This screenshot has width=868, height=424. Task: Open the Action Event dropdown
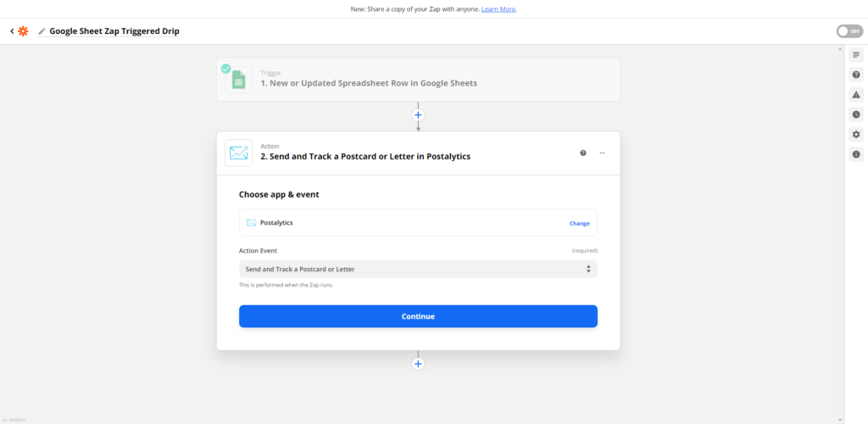[418, 269]
